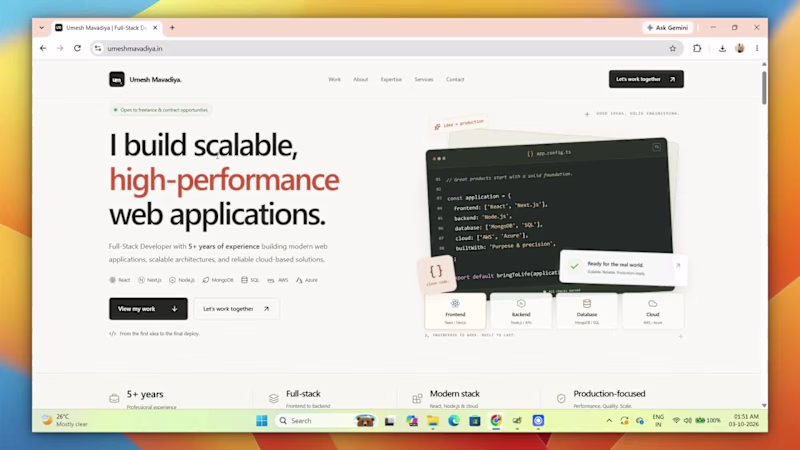Click the Next.js tech icon
Screen dimensions: 800x450
pos(141,280)
